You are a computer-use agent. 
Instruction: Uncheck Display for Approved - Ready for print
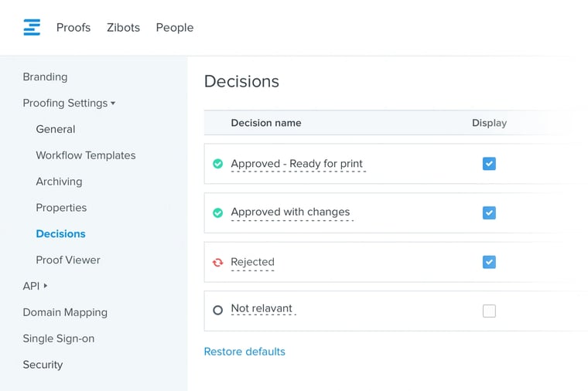point(489,164)
